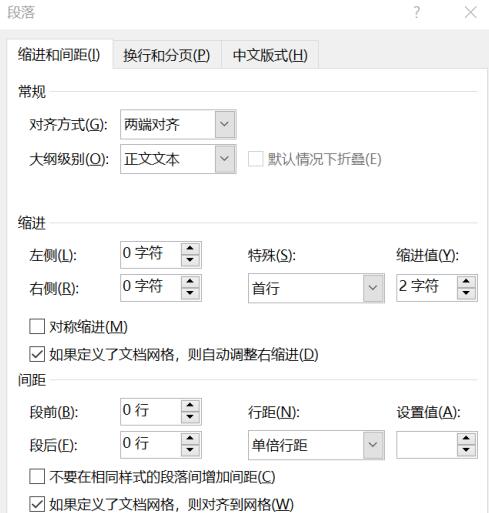Open the 大纲级别 dropdown showing 正文文本

point(178,159)
